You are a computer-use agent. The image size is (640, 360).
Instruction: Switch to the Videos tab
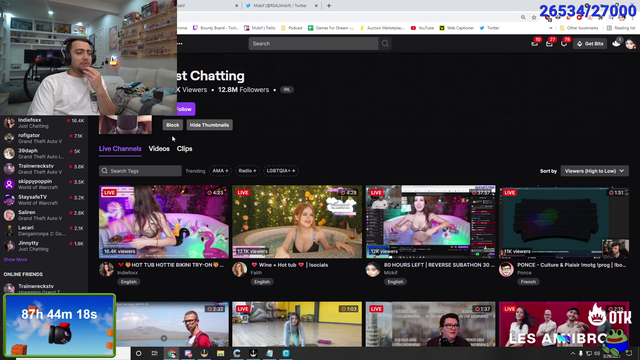tap(159, 149)
